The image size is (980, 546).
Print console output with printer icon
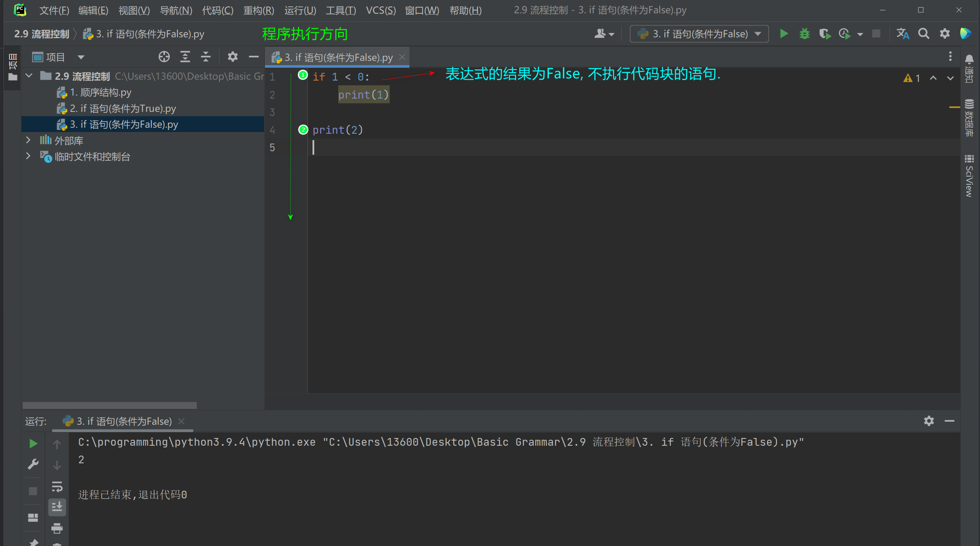[x=57, y=528]
